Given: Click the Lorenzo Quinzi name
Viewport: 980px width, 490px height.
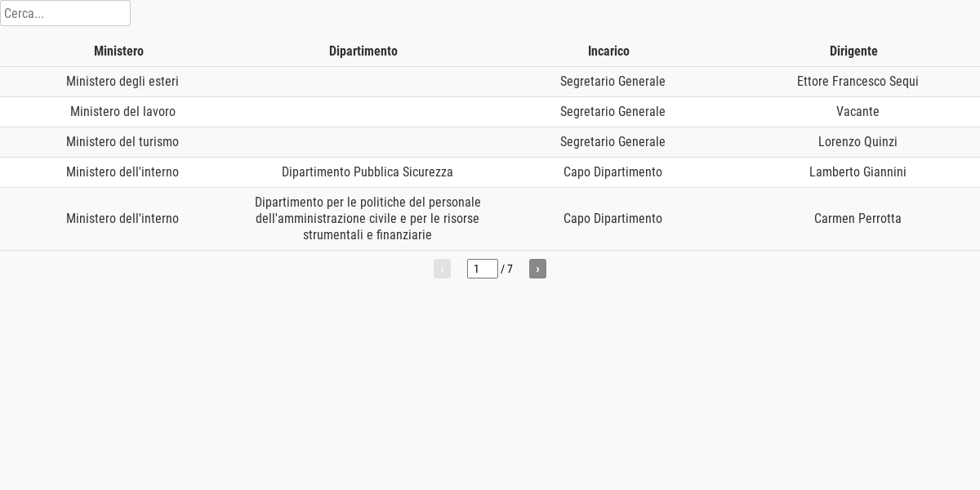Looking at the screenshot, I should coord(857,142).
